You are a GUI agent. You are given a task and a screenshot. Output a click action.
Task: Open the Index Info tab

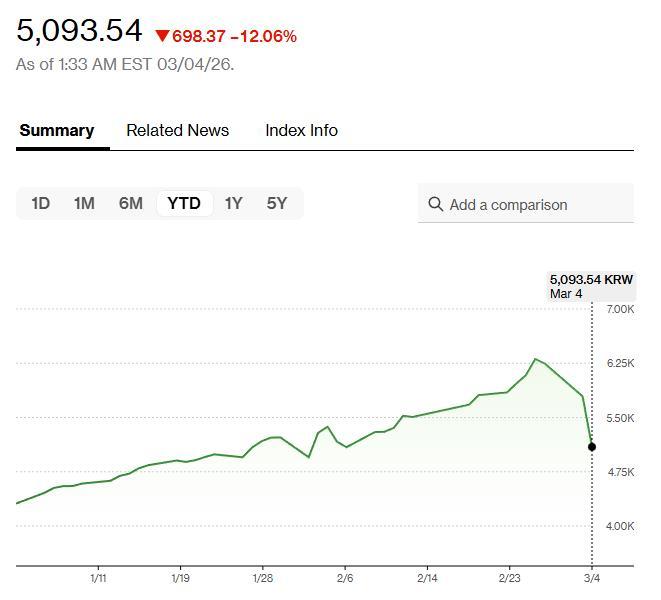pos(301,130)
